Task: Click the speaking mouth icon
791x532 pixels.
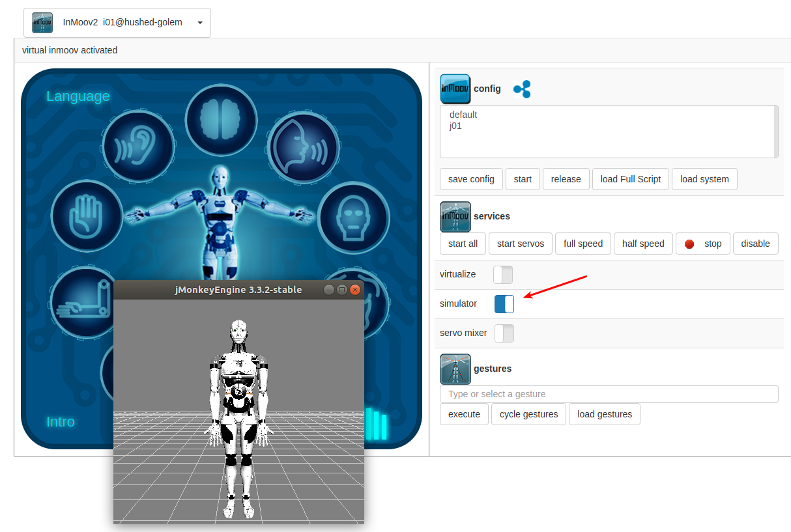Action: pos(303,147)
